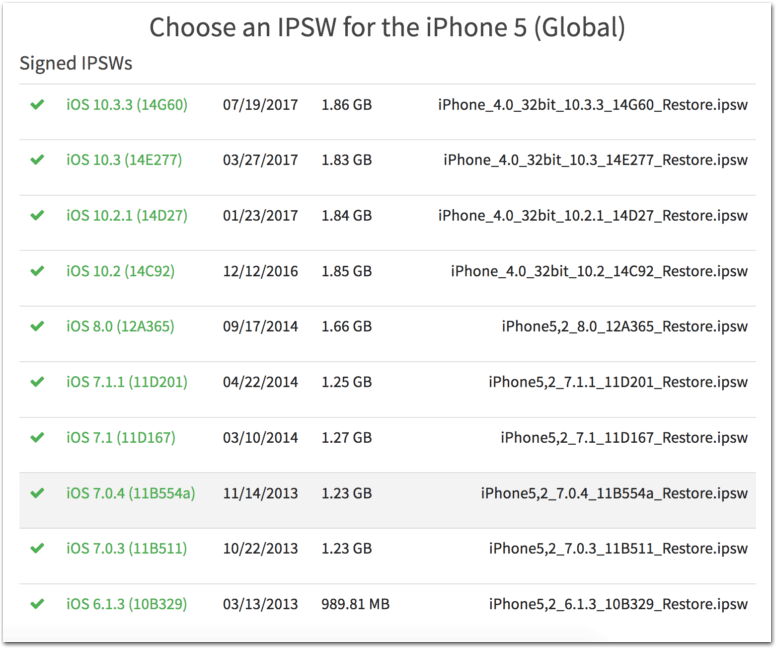The width and height of the screenshot is (778, 649).
Task: Open the iOS 8.0 (12A365) link
Action: [x=121, y=326]
